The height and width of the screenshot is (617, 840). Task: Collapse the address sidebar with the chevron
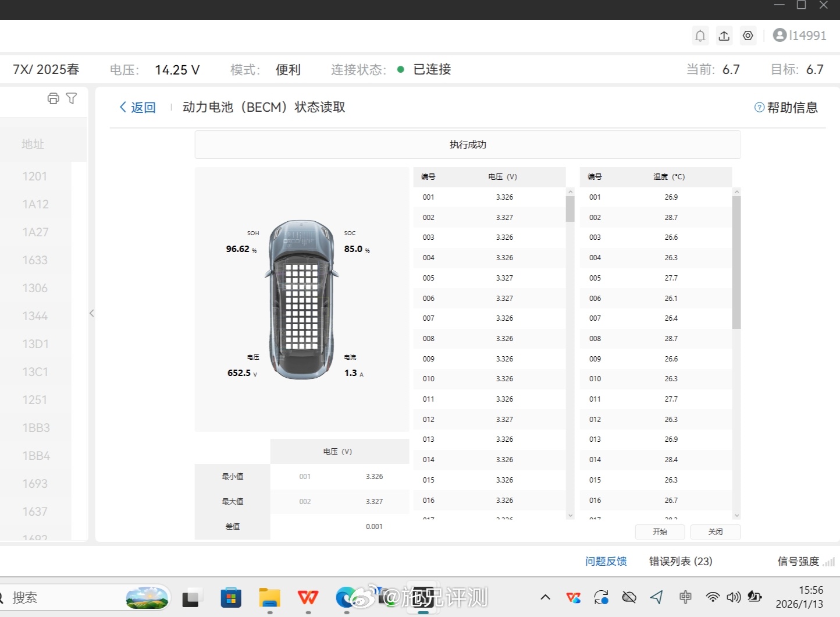click(91, 313)
